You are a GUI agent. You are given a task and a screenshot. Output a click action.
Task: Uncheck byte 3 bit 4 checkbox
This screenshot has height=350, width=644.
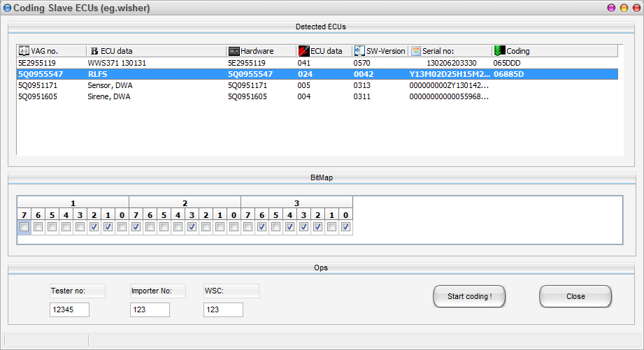(x=289, y=226)
